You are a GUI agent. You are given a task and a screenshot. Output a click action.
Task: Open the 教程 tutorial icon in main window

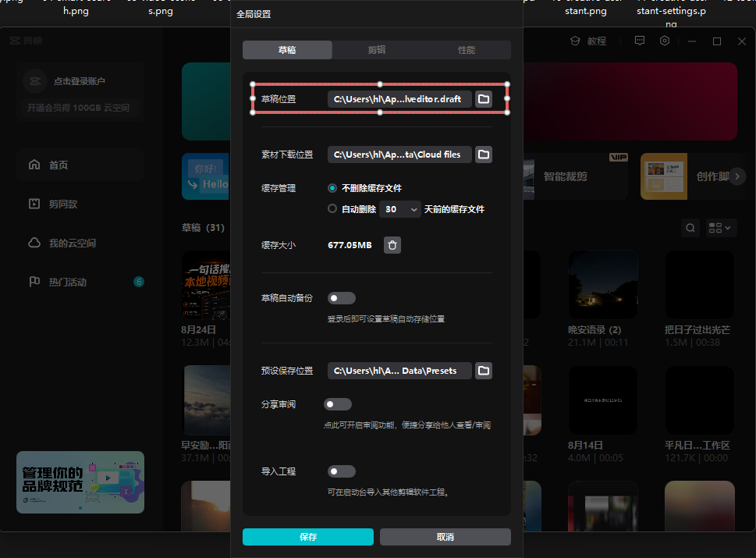point(575,41)
